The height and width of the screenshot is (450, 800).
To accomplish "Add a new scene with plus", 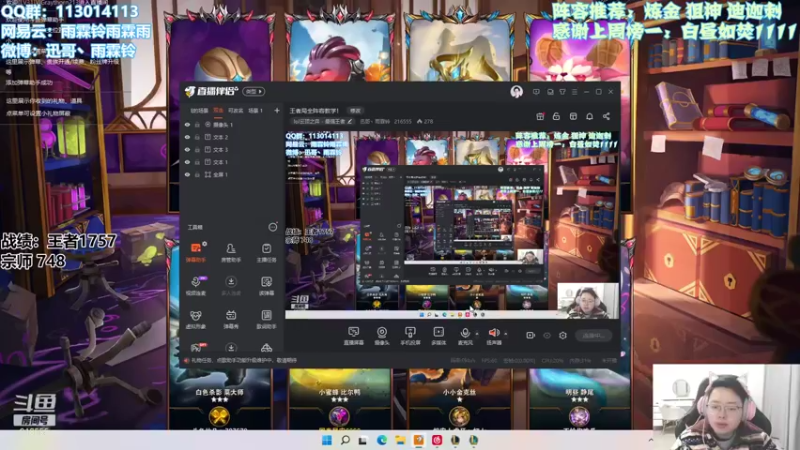I will (277, 110).
